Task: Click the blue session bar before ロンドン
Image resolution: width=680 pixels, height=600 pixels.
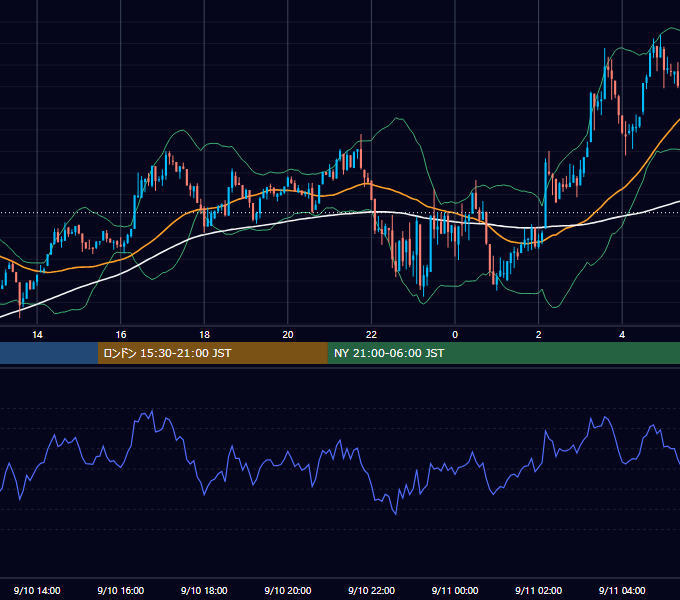Action: click(x=49, y=353)
